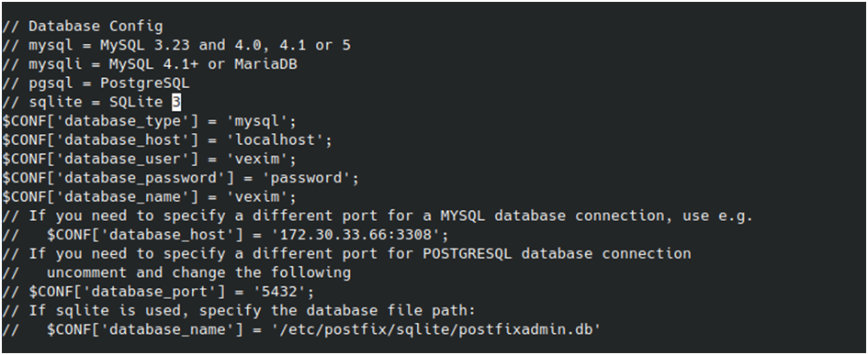
Task: Click the sqlite postfixadmin.db file path
Action: pos(435,329)
